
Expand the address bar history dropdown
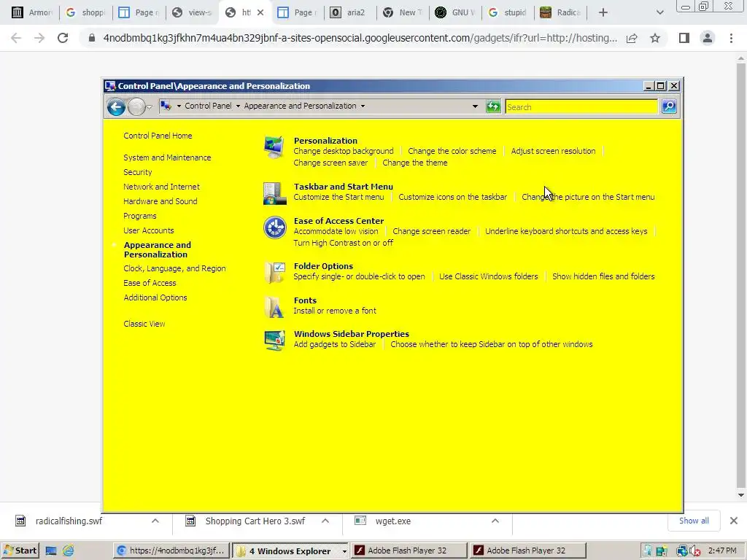pos(475,106)
